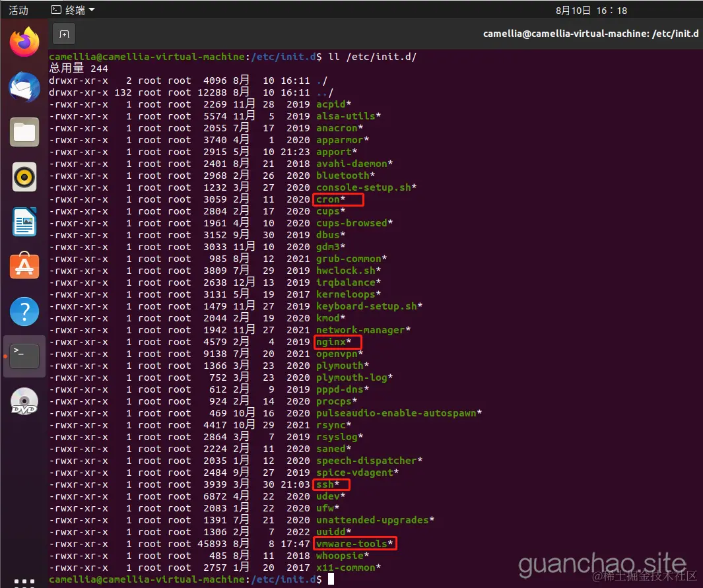Viewport: 703px width, 588px height.
Task: Click the 总用量 244 summary line
Action: [x=79, y=68]
